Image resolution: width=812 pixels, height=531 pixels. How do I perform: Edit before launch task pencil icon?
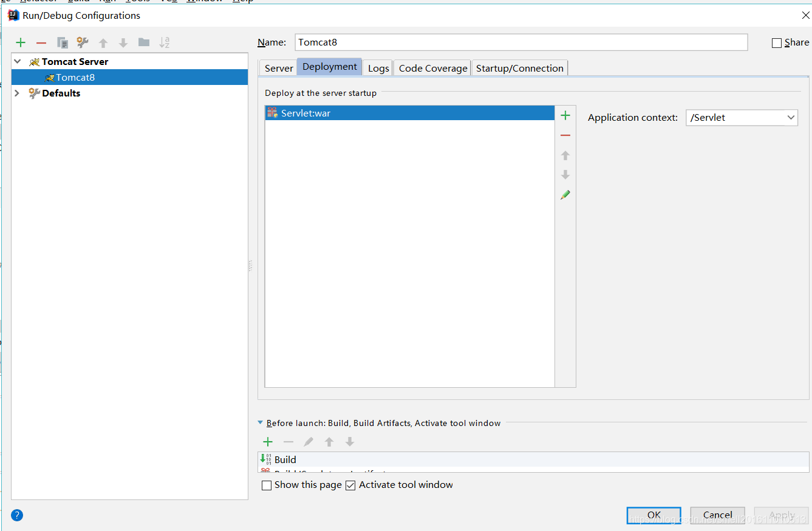[309, 442]
